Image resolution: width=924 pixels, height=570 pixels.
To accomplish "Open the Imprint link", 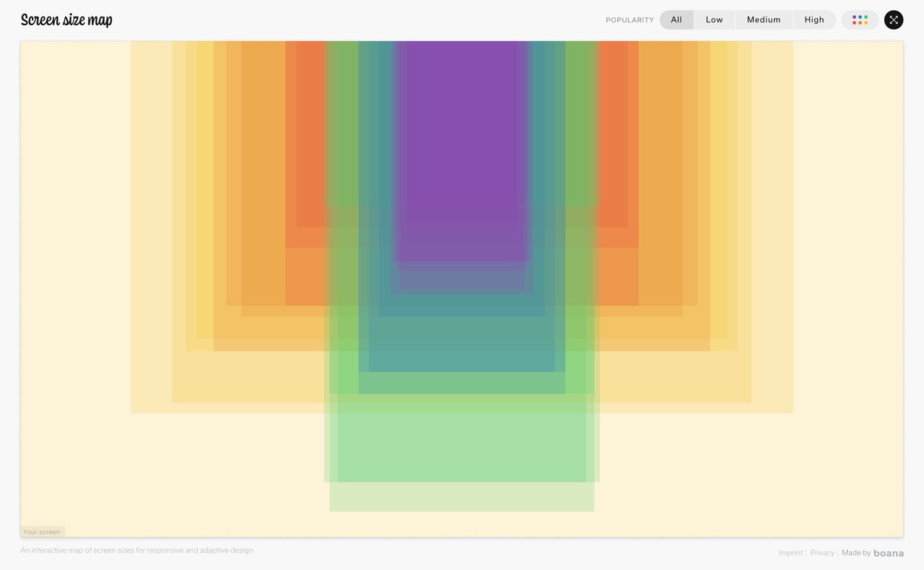I will (790, 552).
